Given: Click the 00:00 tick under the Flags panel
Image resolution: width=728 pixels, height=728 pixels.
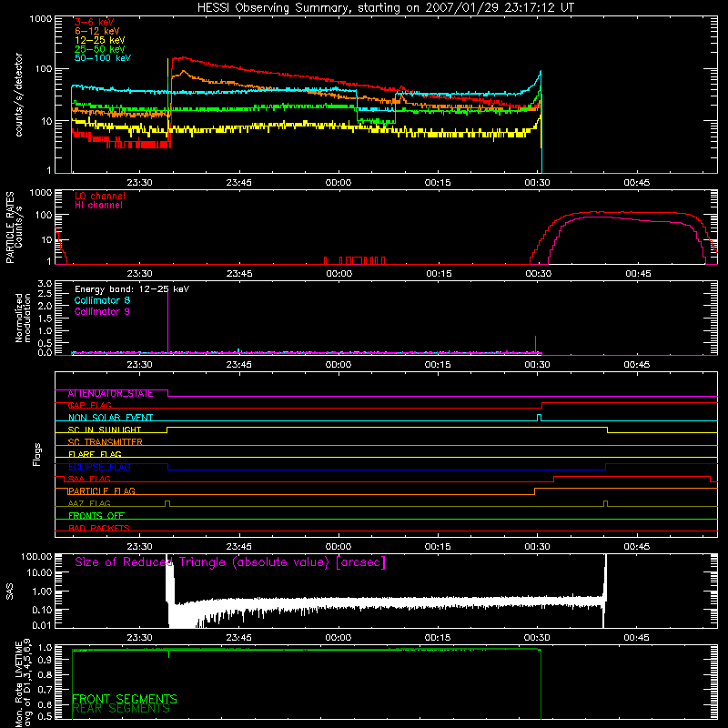Looking at the screenshot, I should [339, 547].
